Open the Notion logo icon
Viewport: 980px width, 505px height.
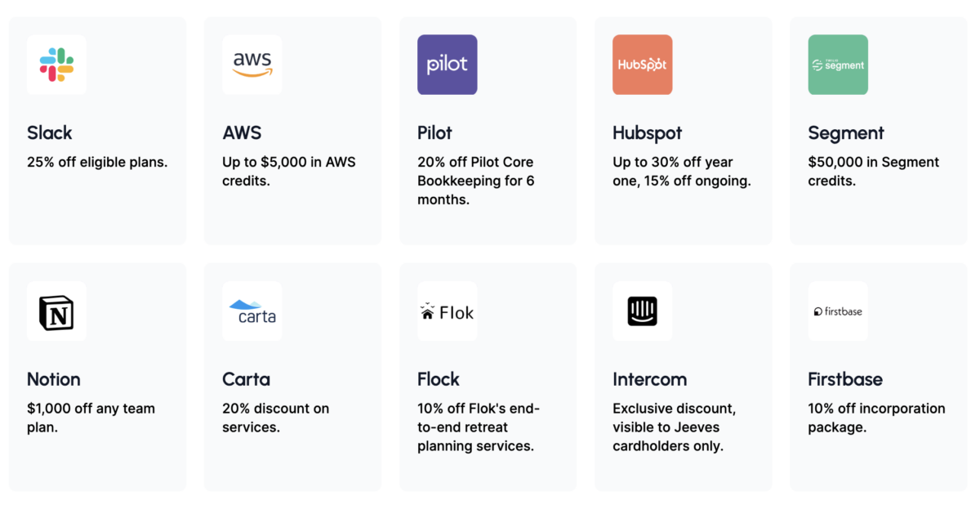56,311
